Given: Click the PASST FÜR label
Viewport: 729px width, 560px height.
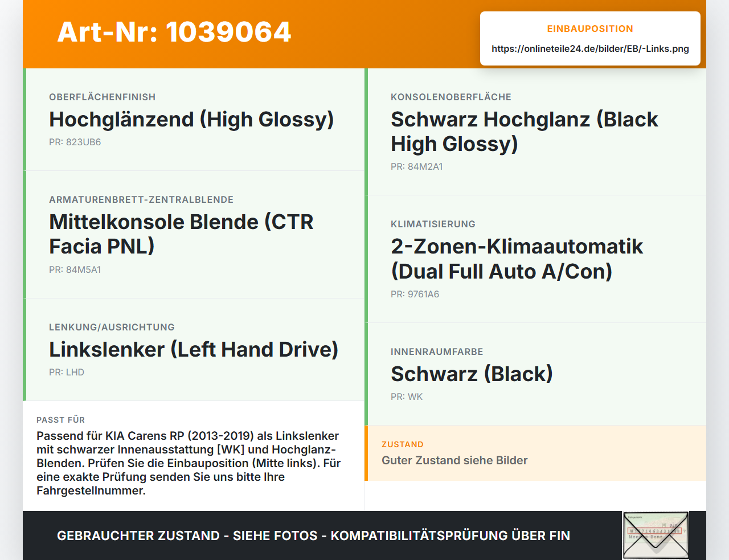Looking at the screenshot, I should click(x=60, y=420).
